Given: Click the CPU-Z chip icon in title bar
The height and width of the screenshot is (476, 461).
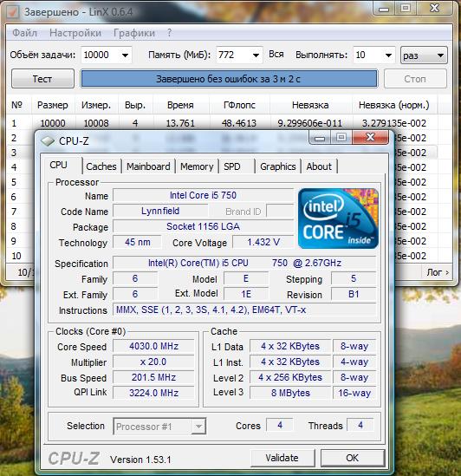Looking at the screenshot, I should tap(48, 140).
